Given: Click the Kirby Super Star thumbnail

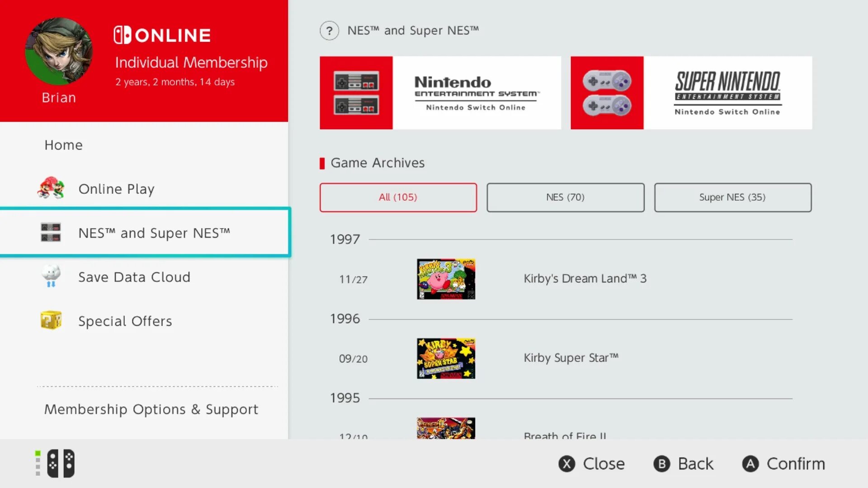Looking at the screenshot, I should (x=446, y=358).
